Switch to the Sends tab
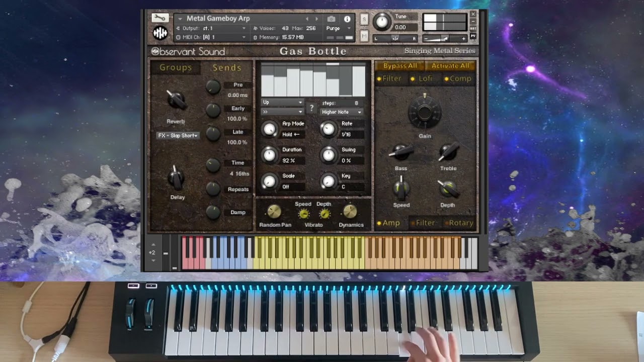The width and height of the screenshot is (644, 362). tap(227, 68)
